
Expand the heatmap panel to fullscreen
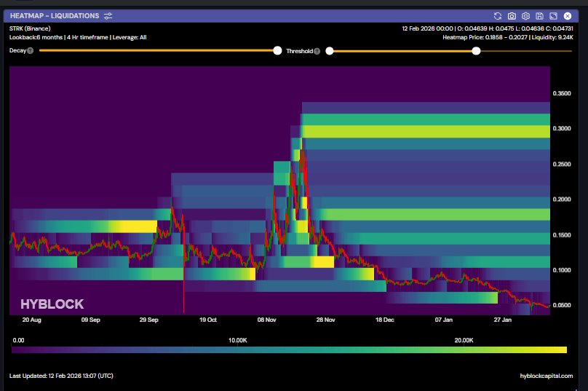coord(553,15)
